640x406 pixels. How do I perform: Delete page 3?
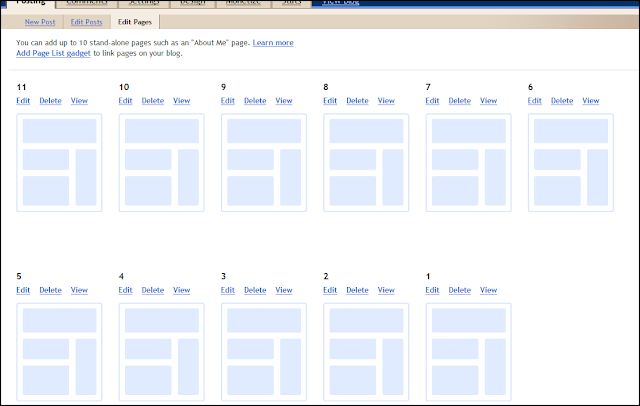(255, 290)
